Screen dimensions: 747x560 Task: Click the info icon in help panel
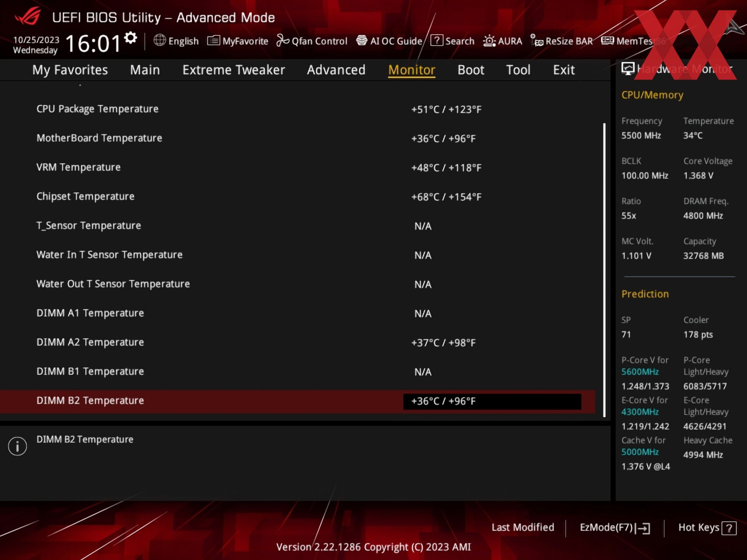(18, 446)
